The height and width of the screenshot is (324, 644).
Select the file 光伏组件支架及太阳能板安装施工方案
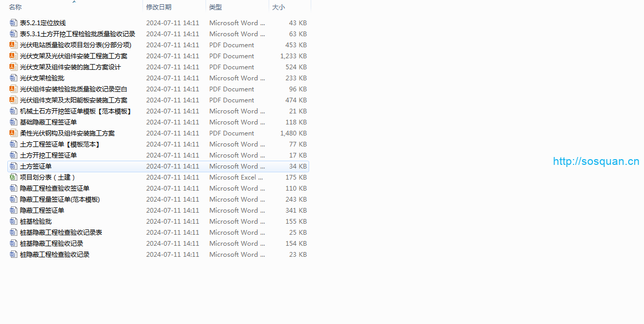[73, 100]
